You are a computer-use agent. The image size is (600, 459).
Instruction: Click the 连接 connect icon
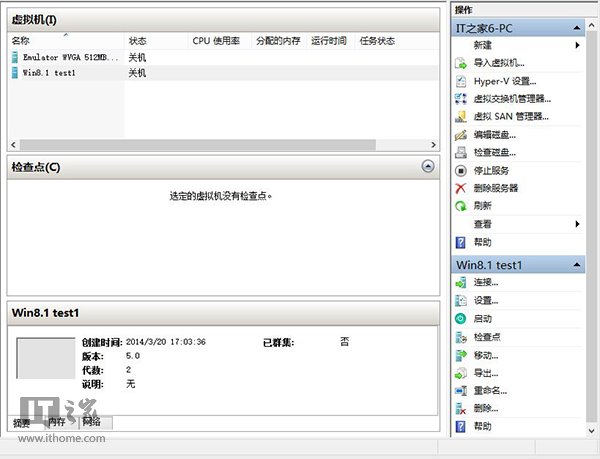tap(461, 283)
